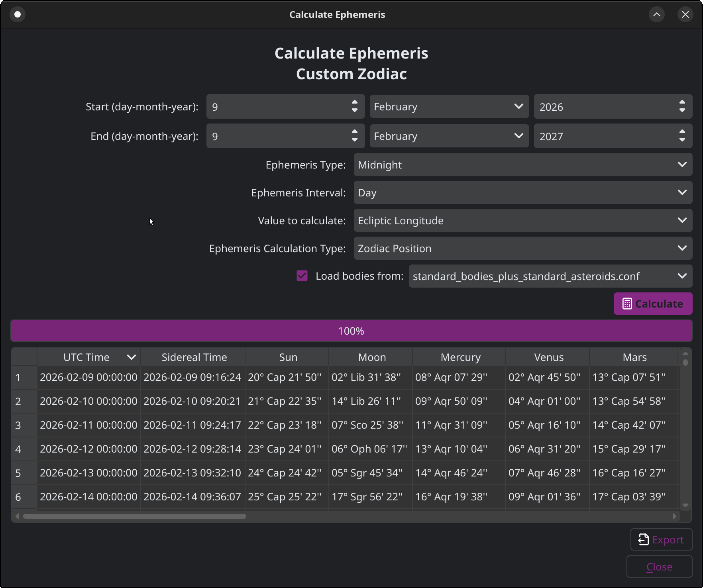The width and height of the screenshot is (703, 588).
Task: Decrement the end year 2027 spinner
Action: point(682,140)
